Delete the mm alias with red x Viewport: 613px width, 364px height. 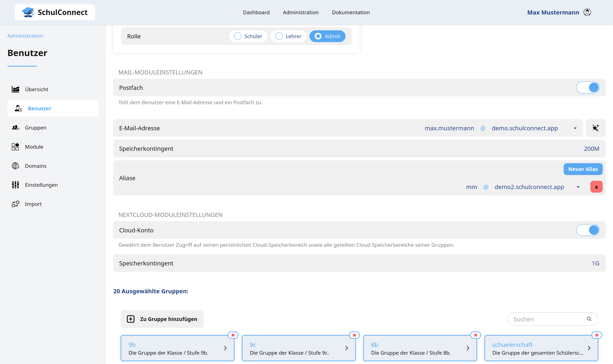[596, 187]
